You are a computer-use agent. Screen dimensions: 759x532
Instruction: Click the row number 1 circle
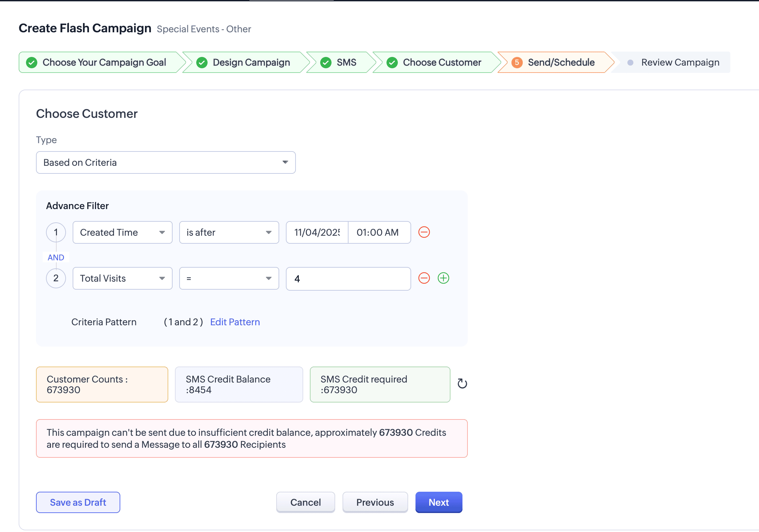click(56, 232)
